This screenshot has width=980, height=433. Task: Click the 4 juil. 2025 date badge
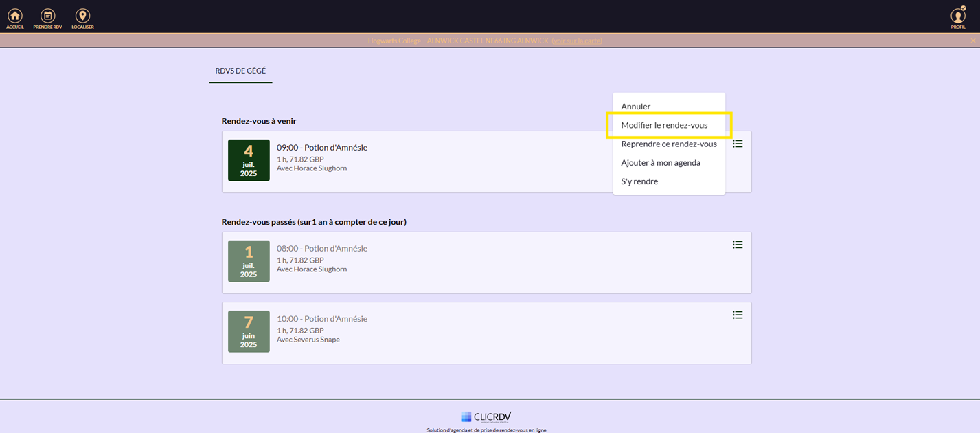pos(249,160)
